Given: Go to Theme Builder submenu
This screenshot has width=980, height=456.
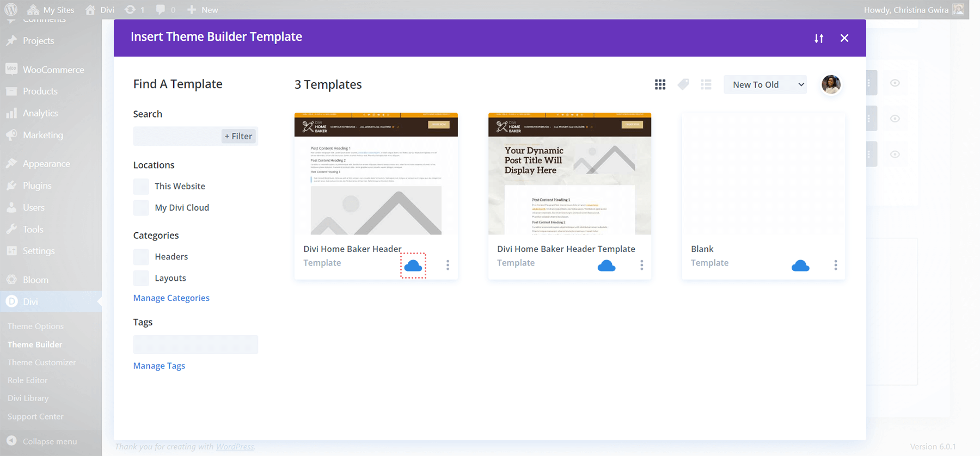Looking at the screenshot, I should pyautogui.click(x=35, y=344).
